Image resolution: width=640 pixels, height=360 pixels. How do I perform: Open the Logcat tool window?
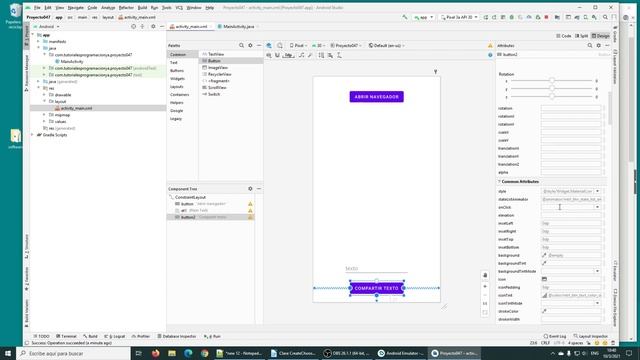[x=115, y=336]
